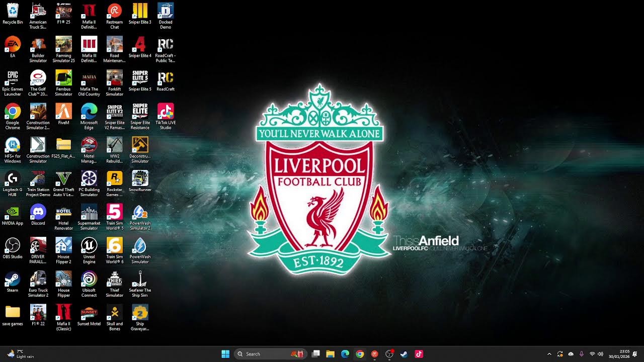
Task: Open the FS25_Flat_A... folder
Action: (x=63, y=148)
